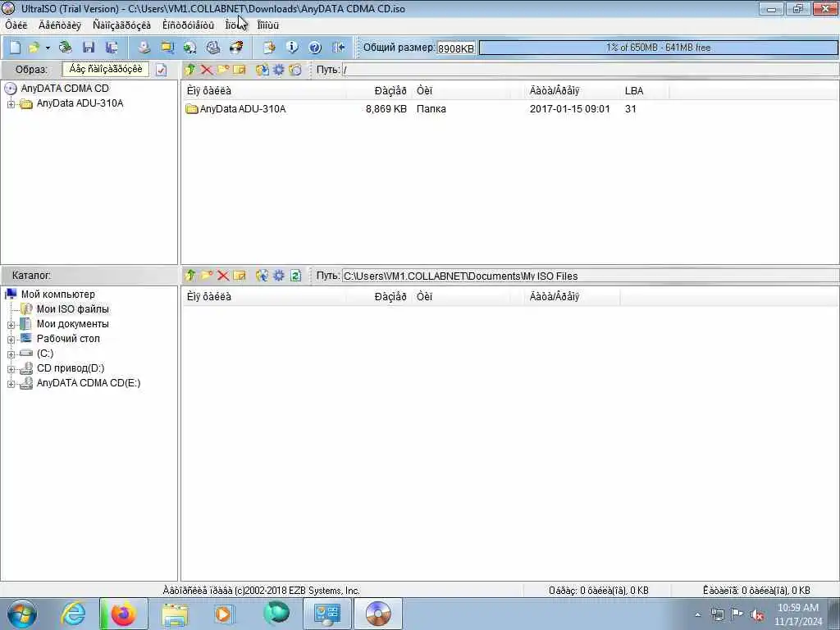Click the Add files icon in main toolbar

coord(269,48)
